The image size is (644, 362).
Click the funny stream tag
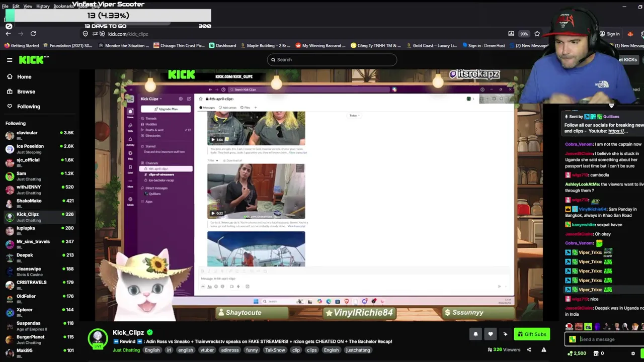(252, 350)
